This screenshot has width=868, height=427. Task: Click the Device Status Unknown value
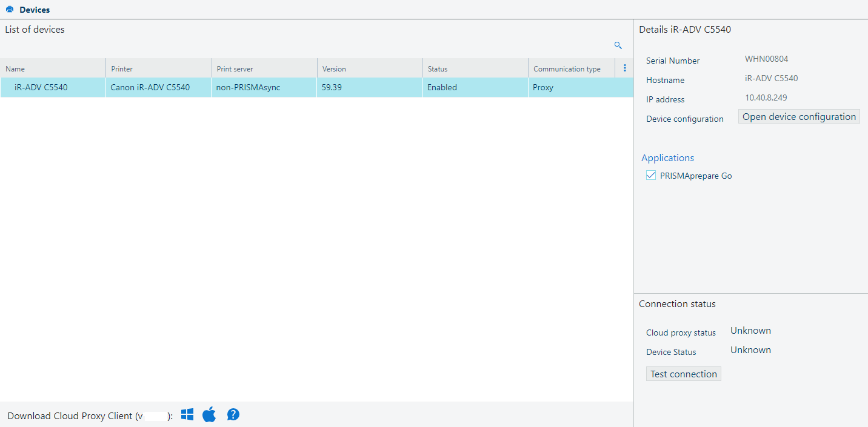click(750, 350)
